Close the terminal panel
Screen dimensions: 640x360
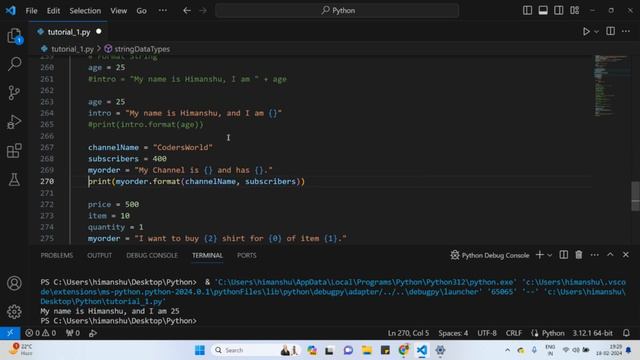point(626,255)
